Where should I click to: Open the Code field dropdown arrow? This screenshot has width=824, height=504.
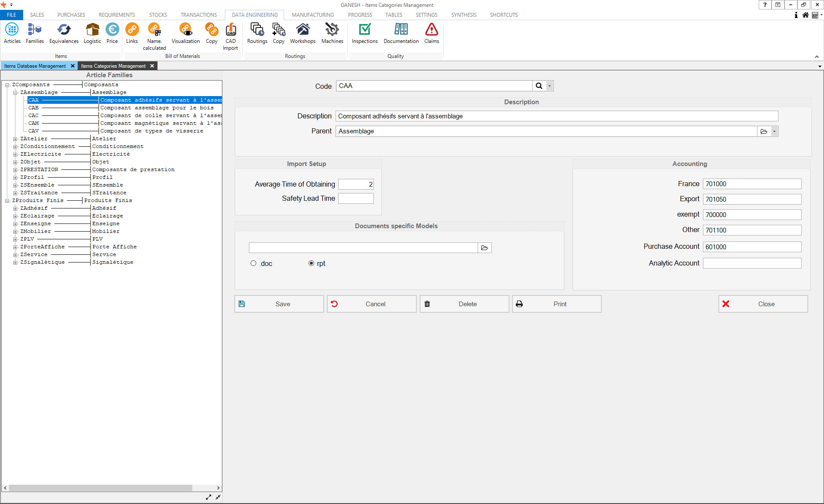coord(549,86)
